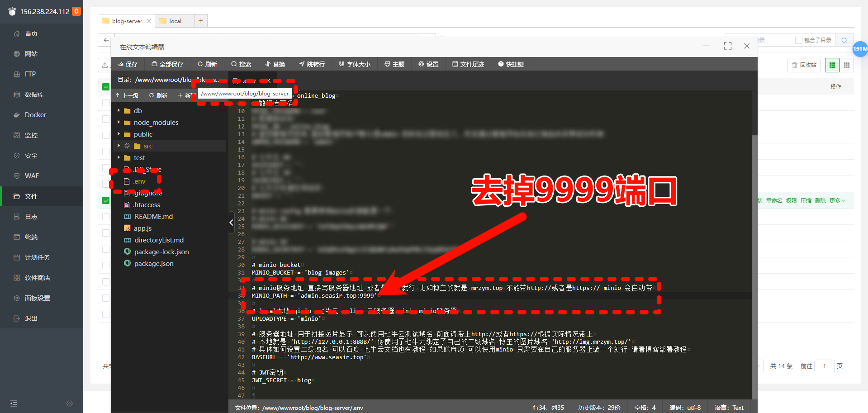Click the search magnifier button in the file manager
This screenshot has height=413, width=868.
(844, 40)
